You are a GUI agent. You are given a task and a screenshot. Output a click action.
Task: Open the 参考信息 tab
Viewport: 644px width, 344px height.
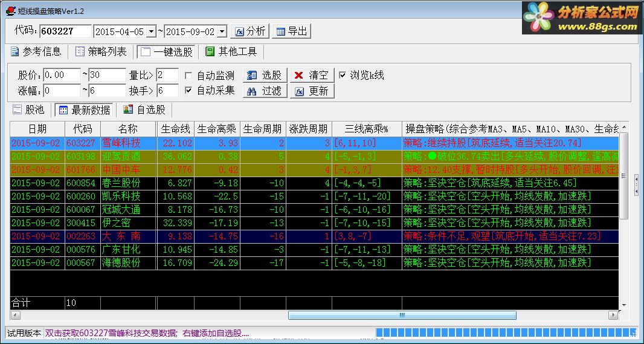click(36, 52)
